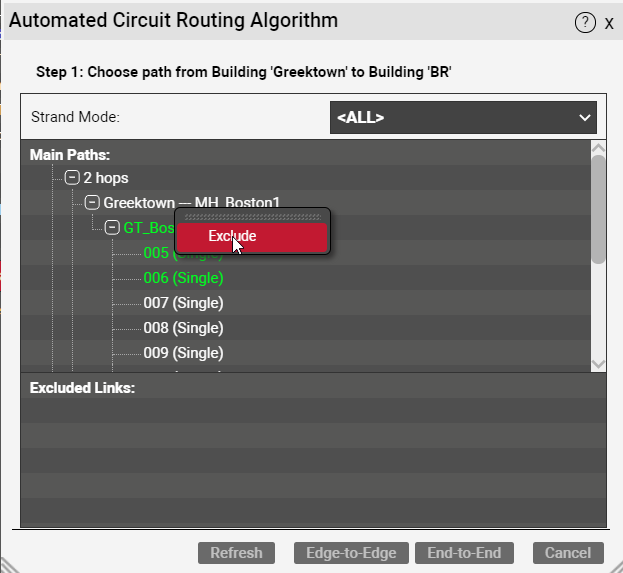Select strand 009 (Single)

[x=183, y=353]
